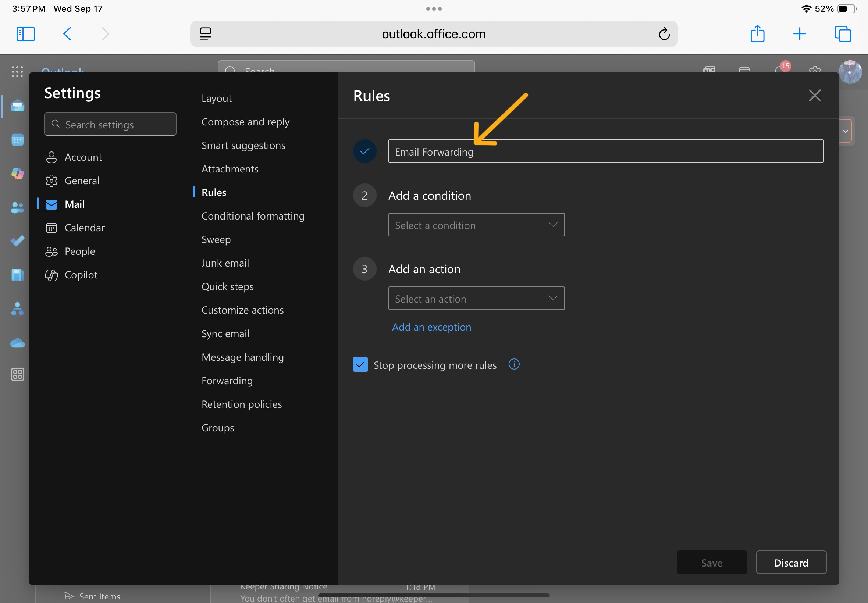Expand the chevron at the right panel edge
Image resolution: width=868 pixels, height=603 pixels.
click(x=845, y=131)
